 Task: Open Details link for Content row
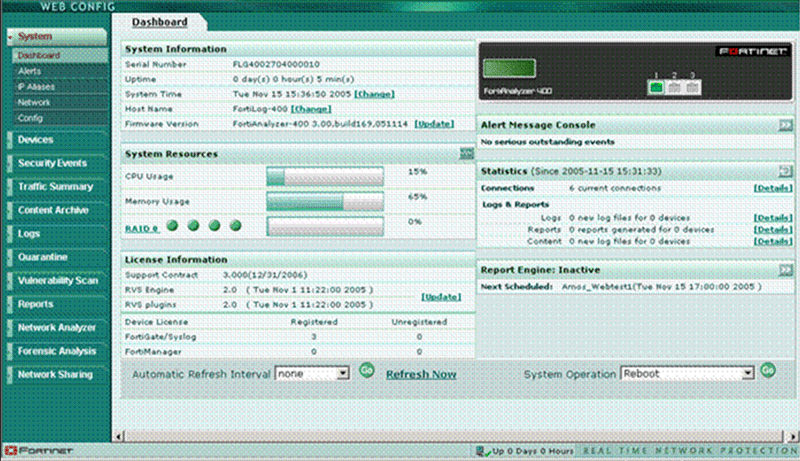[773, 241]
